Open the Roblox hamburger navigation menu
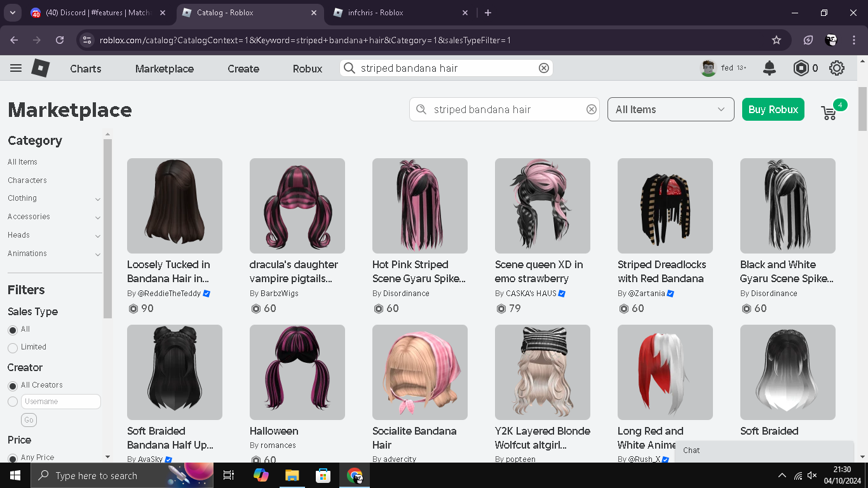 pos(16,69)
